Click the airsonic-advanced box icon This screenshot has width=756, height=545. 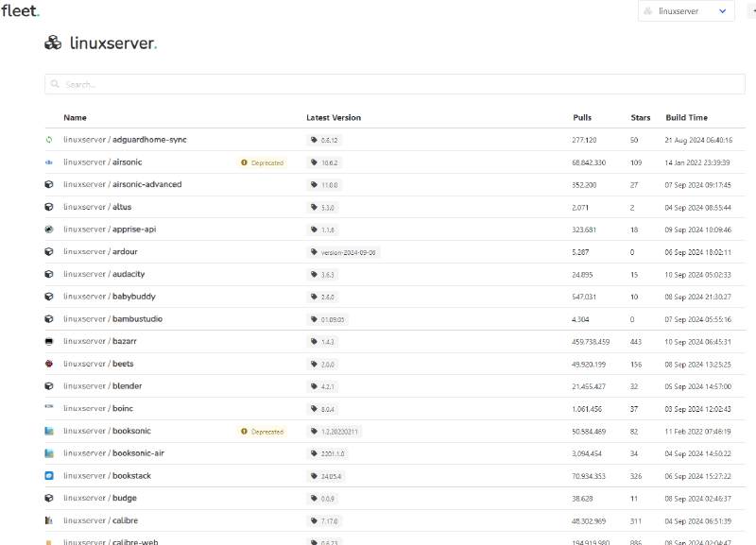coord(49,184)
